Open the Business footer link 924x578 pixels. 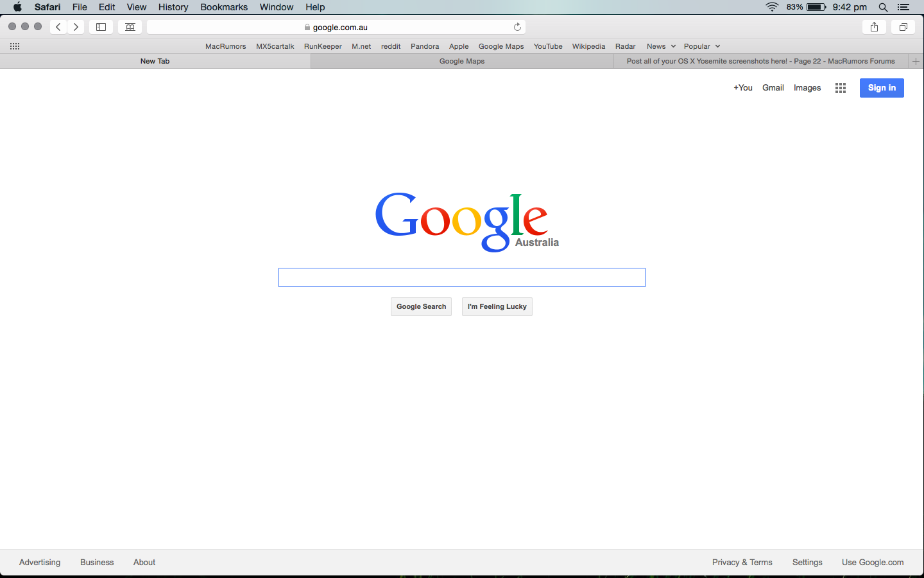click(97, 562)
